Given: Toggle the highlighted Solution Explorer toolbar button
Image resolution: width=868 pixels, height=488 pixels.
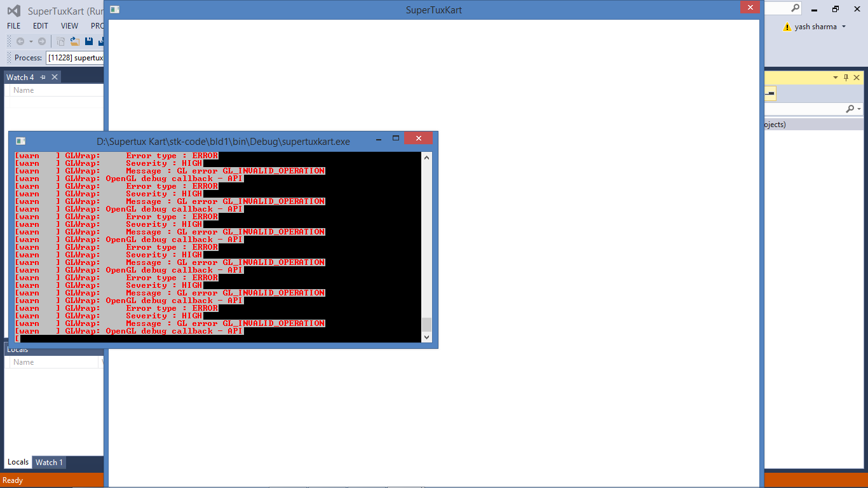Looking at the screenshot, I should click(x=769, y=93).
